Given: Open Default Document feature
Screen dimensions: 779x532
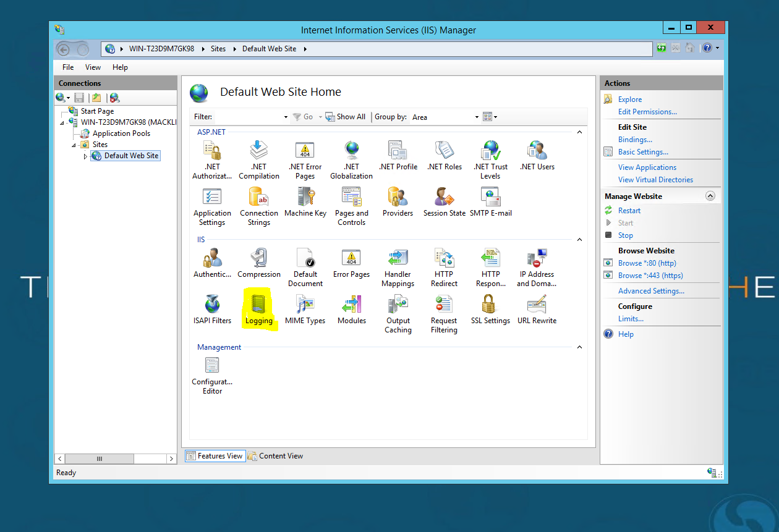Looking at the screenshot, I should tap(305, 267).
